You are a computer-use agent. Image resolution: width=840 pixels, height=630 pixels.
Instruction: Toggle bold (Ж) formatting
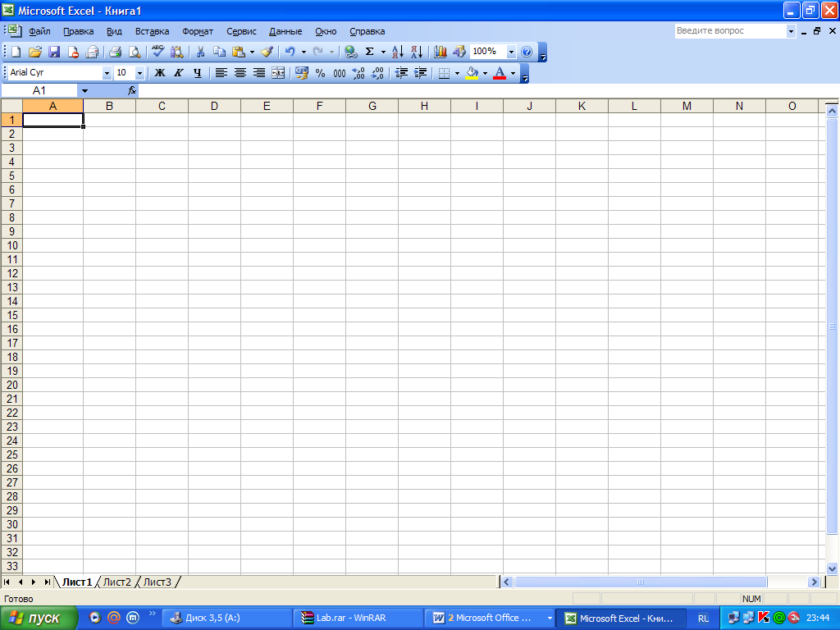click(160, 73)
